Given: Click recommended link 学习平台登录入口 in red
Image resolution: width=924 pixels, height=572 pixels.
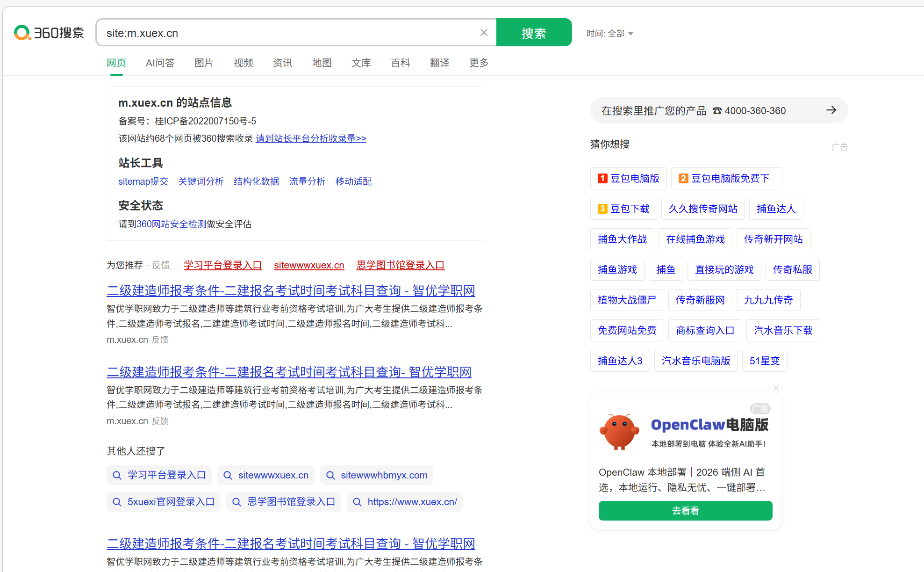Looking at the screenshot, I should [222, 265].
